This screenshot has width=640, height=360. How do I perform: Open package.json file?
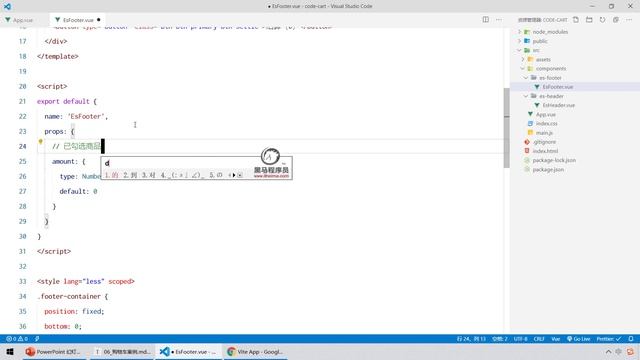pyautogui.click(x=548, y=169)
